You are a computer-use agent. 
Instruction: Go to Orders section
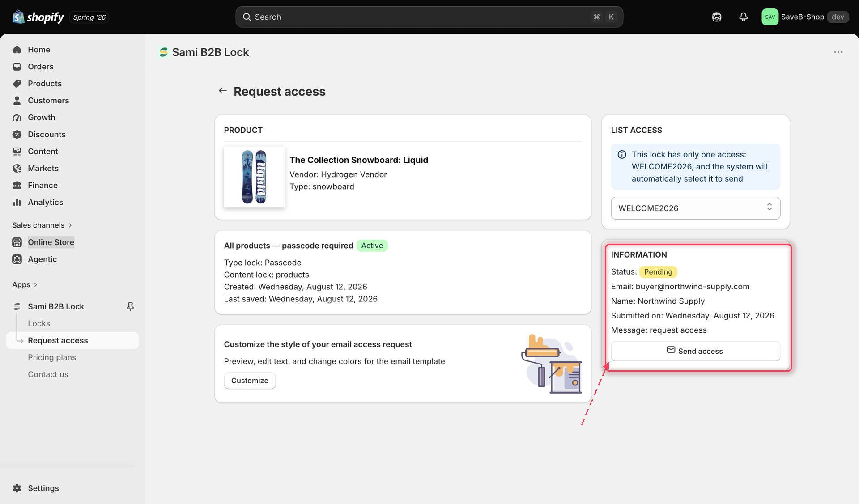[x=41, y=67]
